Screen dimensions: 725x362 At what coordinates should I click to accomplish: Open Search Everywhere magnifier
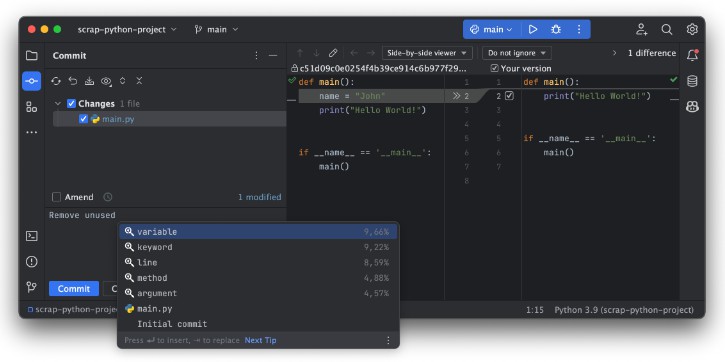(x=667, y=29)
